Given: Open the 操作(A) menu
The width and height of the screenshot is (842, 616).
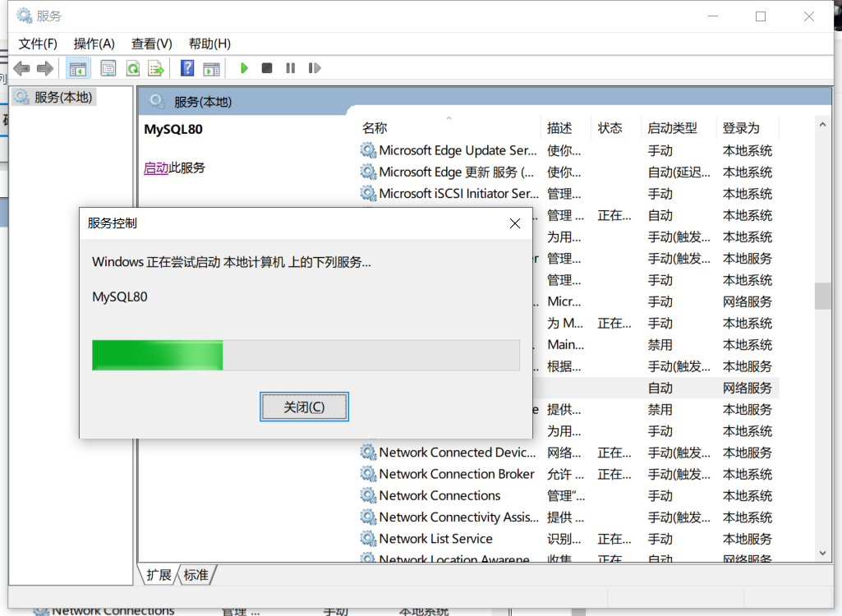Looking at the screenshot, I should (94, 44).
